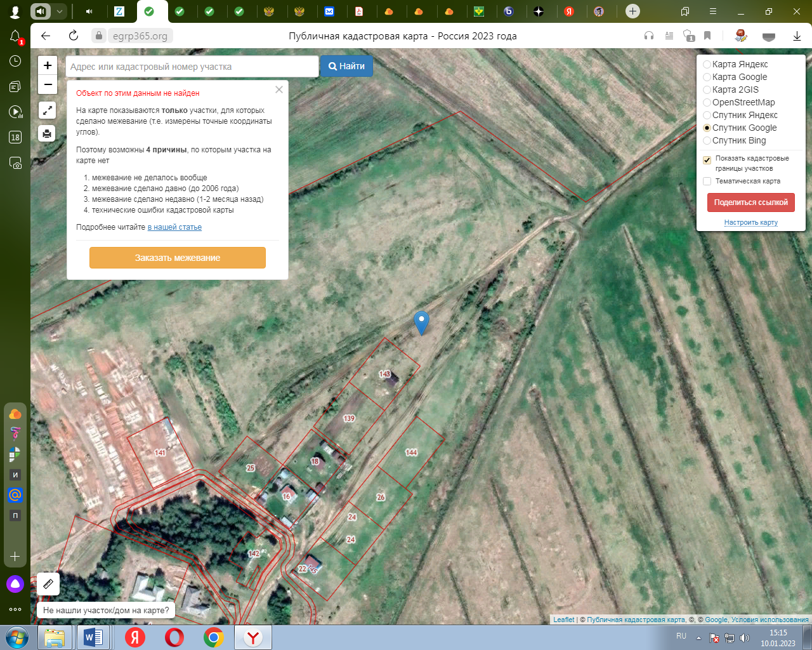The image size is (812, 650).
Task: Zoom in the map with the plus button
Action: (48, 65)
